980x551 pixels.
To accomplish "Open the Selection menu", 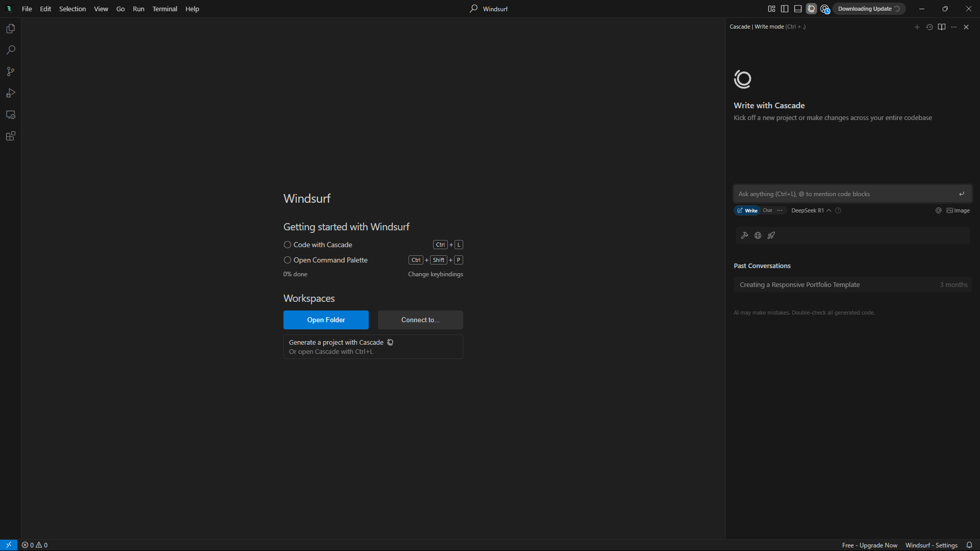I will (x=73, y=9).
